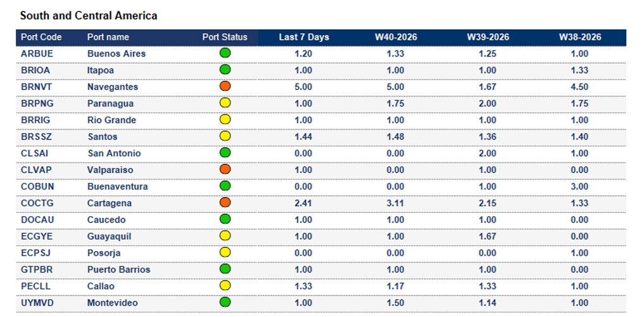Click Buenaventura's W38-2026 value 3.00

coord(580,186)
